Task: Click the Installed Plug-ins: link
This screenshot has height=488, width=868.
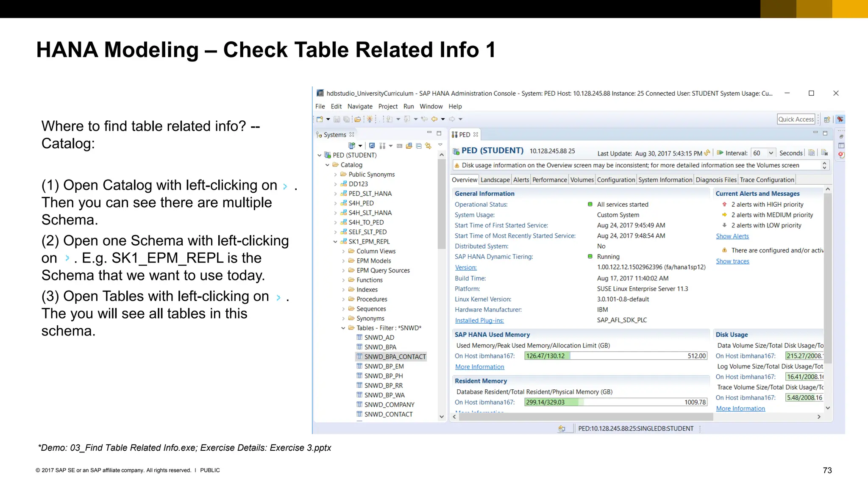Action: [479, 321]
